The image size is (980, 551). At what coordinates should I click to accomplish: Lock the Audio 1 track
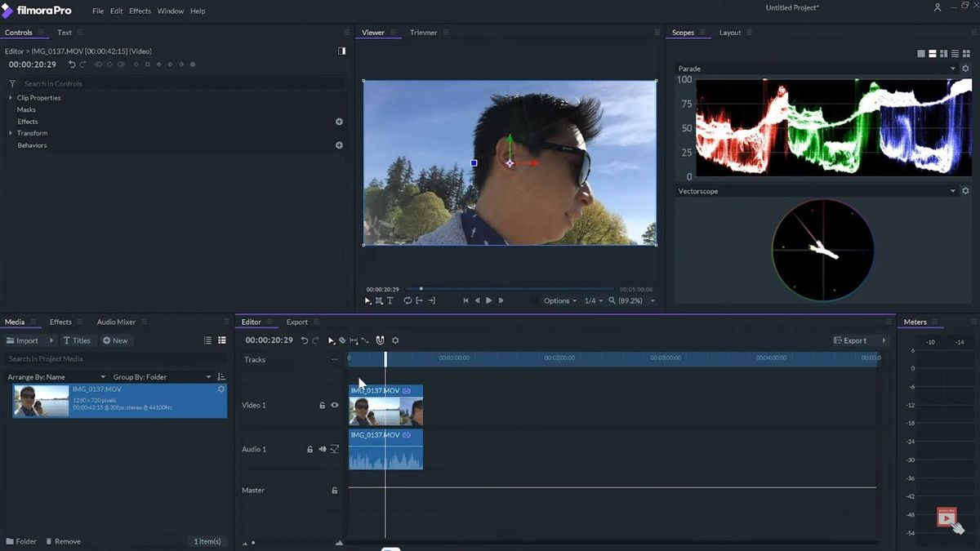[x=309, y=449]
